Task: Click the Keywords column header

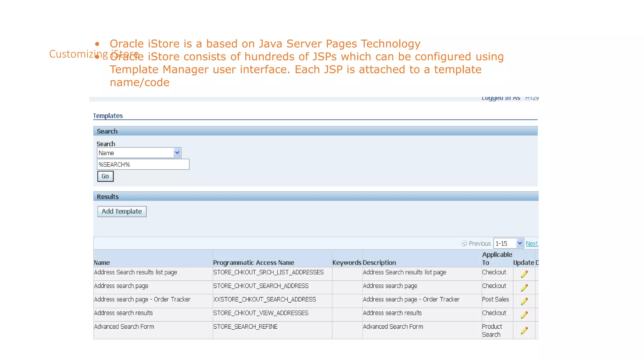Action: click(x=347, y=263)
